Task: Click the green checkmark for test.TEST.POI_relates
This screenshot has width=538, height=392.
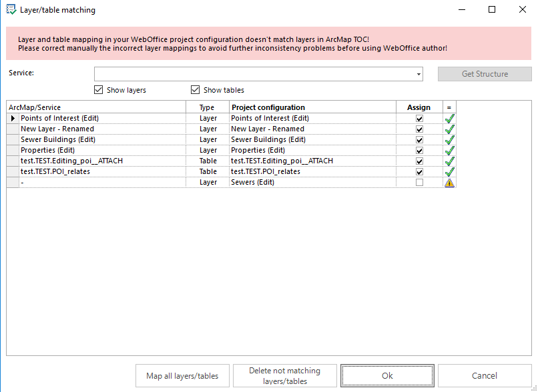Action: 449,171
